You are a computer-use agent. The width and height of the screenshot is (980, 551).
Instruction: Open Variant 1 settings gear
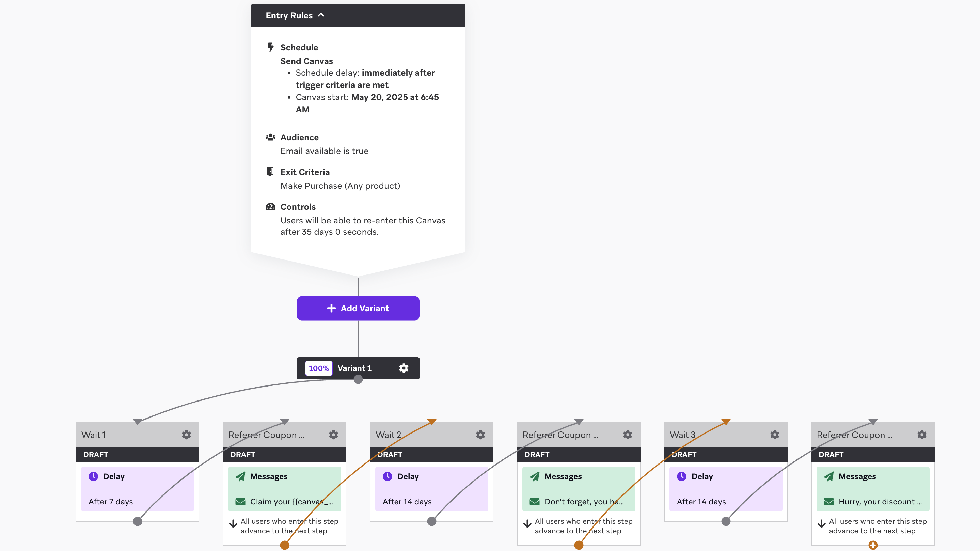click(404, 368)
